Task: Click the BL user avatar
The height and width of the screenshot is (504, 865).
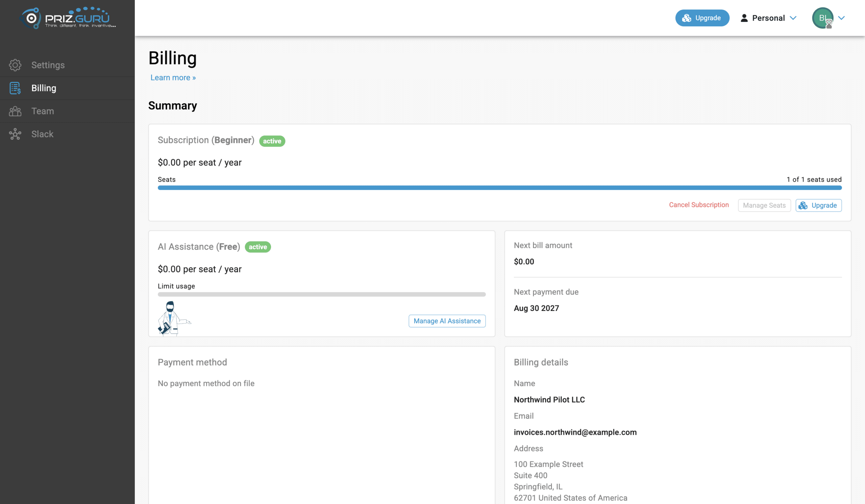Action: pos(822,18)
